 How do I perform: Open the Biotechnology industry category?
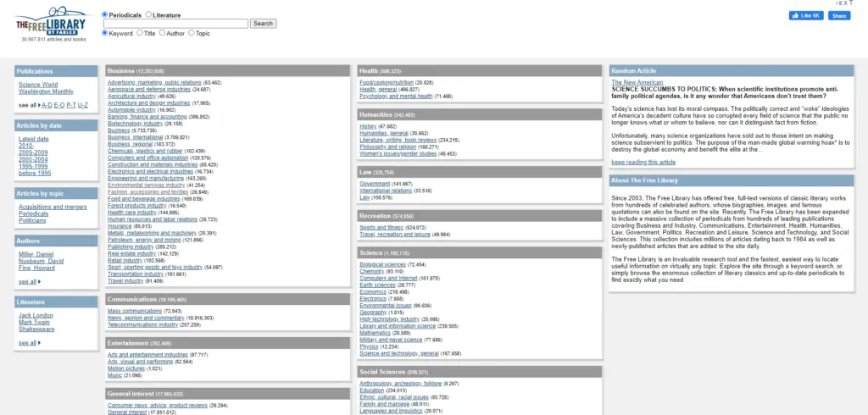132,124
